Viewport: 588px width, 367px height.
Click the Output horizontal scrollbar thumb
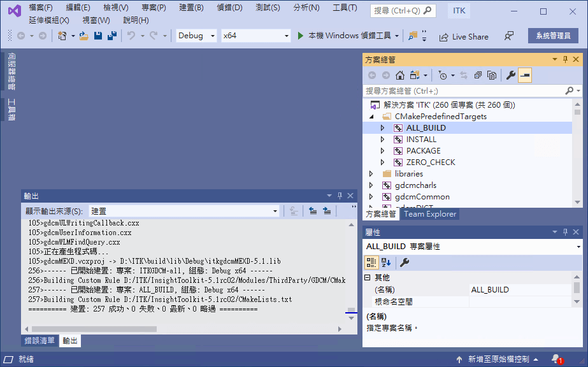pyautogui.click(x=94, y=329)
